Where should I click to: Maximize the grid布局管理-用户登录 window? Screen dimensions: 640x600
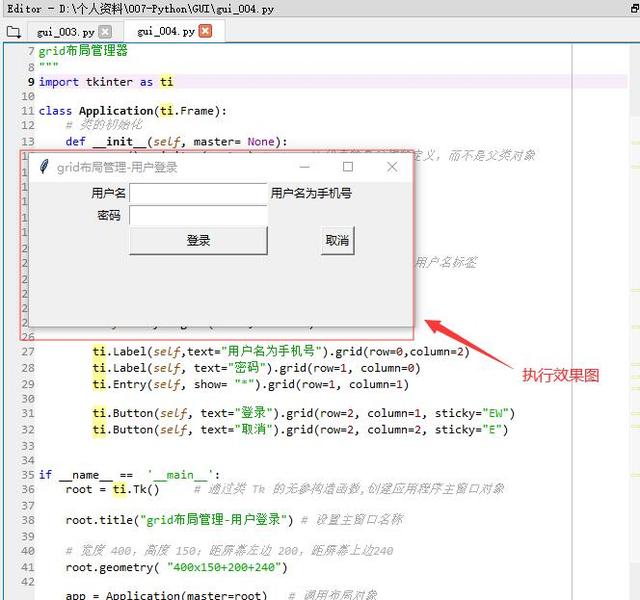click(348, 167)
